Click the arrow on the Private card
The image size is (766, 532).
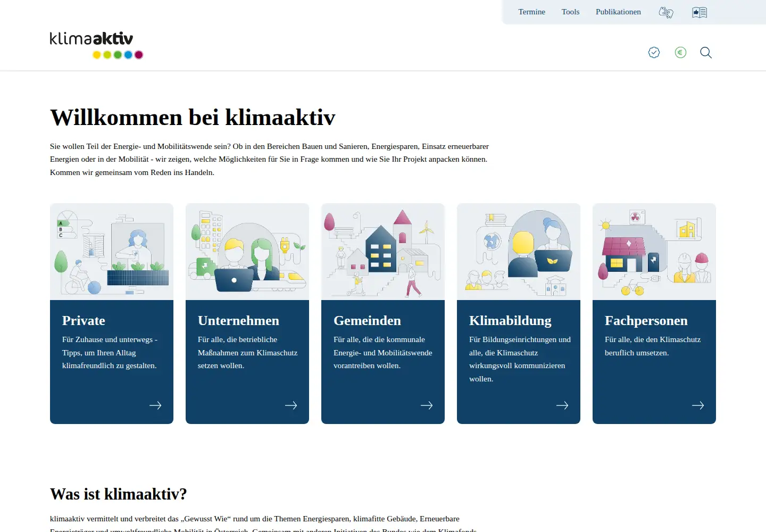(155, 405)
